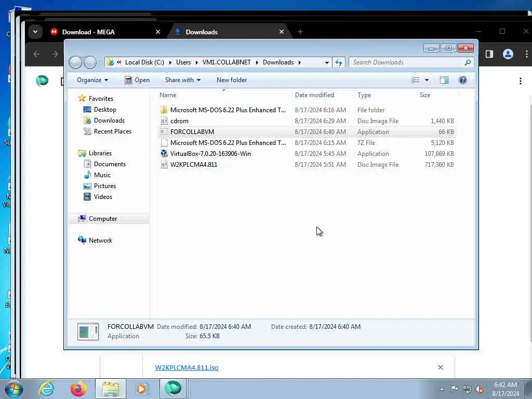Open the W2KPLCMA4.811.iso download link
532x399 pixels.
click(x=187, y=367)
